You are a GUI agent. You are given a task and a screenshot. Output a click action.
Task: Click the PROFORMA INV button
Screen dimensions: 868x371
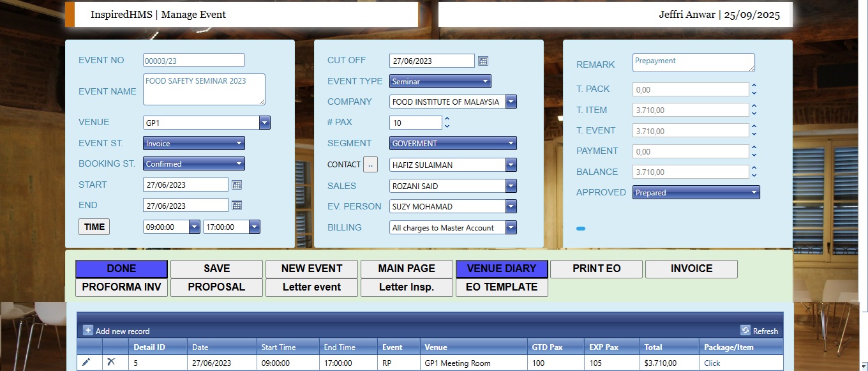(121, 287)
